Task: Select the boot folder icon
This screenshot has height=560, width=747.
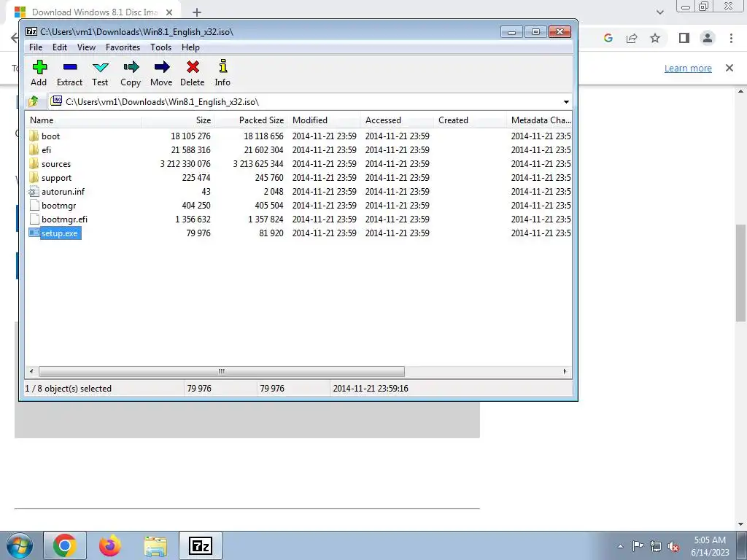Action: pyautogui.click(x=34, y=136)
